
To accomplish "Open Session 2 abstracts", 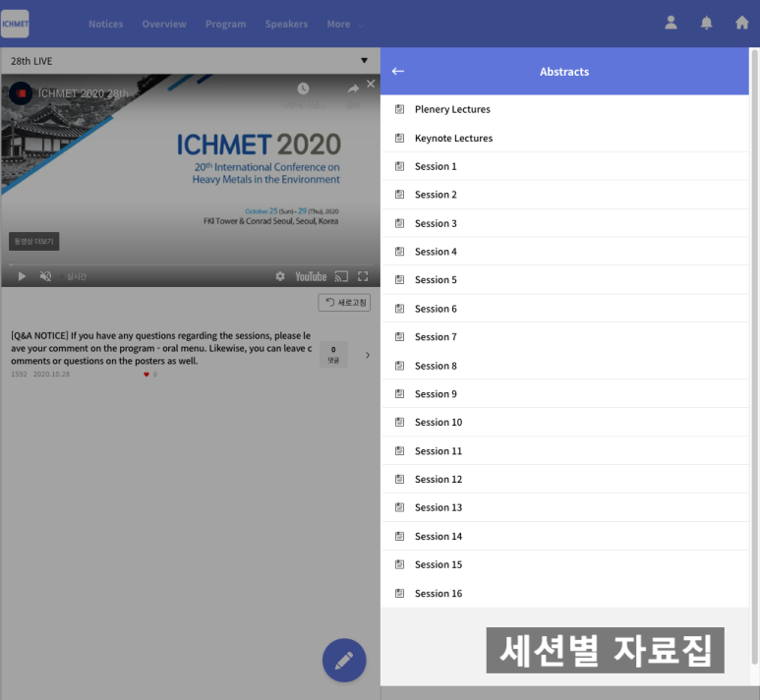I will coord(565,195).
